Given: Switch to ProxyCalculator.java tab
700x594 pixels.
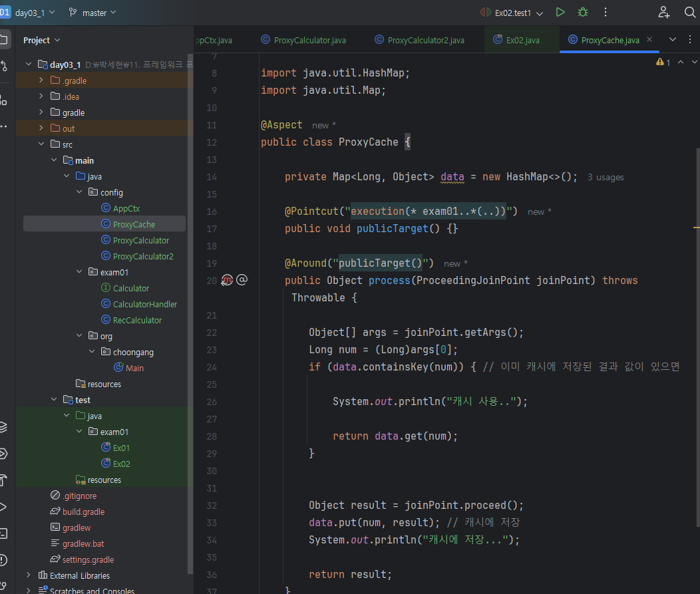Looking at the screenshot, I should coord(303,40).
